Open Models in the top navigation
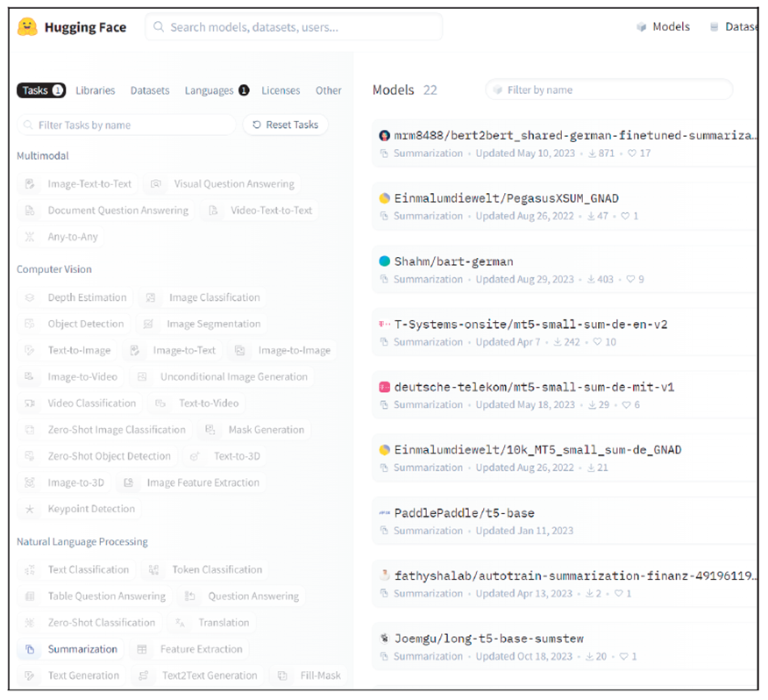Viewport: 768px width, 700px height. (x=663, y=27)
